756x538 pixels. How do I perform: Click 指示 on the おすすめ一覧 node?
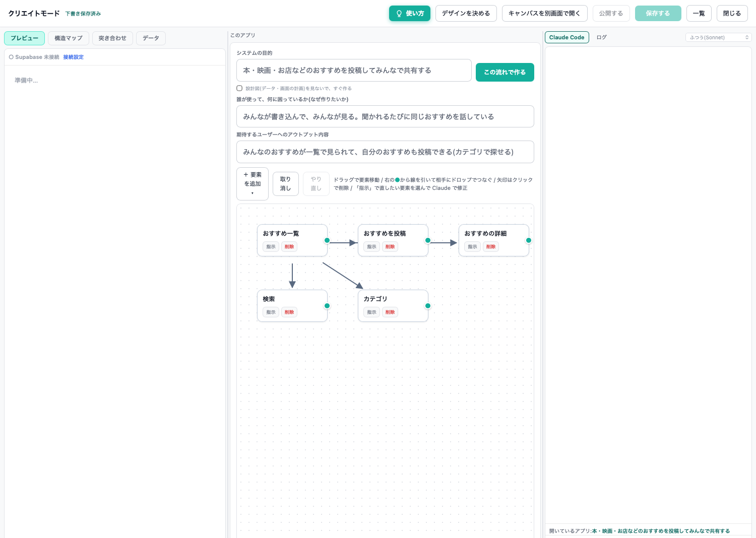coord(271,247)
